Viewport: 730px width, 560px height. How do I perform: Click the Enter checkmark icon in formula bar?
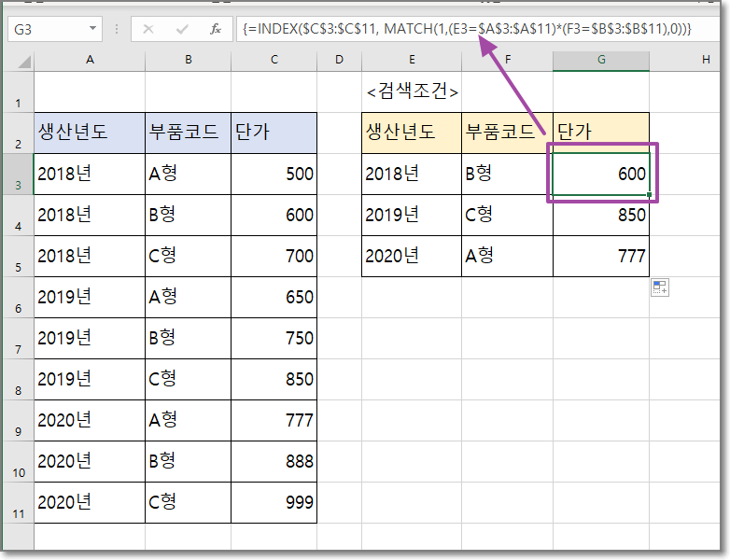(x=182, y=29)
